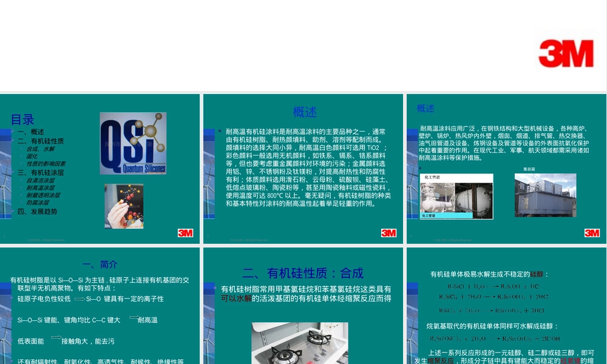This screenshot has height=364, width=607.
Task: Click the '耐磨透明涂层' sub-entry
Action: pyautogui.click(x=43, y=195)
